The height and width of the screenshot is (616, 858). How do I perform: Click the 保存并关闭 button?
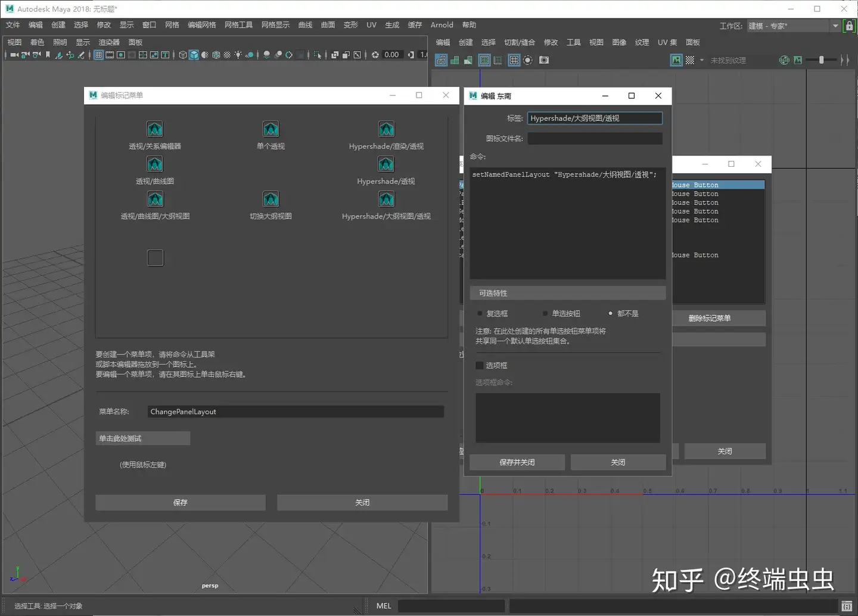coord(517,462)
